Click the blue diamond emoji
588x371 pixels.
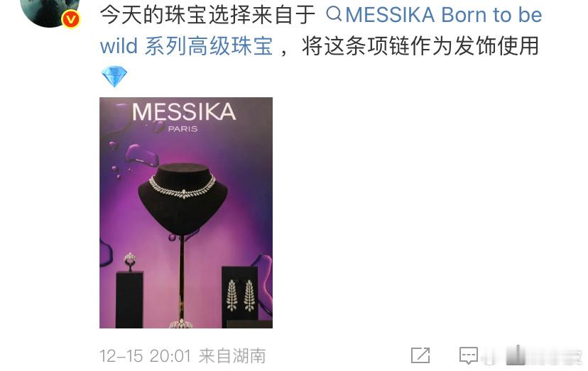pyautogui.click(x=114, y=76)
